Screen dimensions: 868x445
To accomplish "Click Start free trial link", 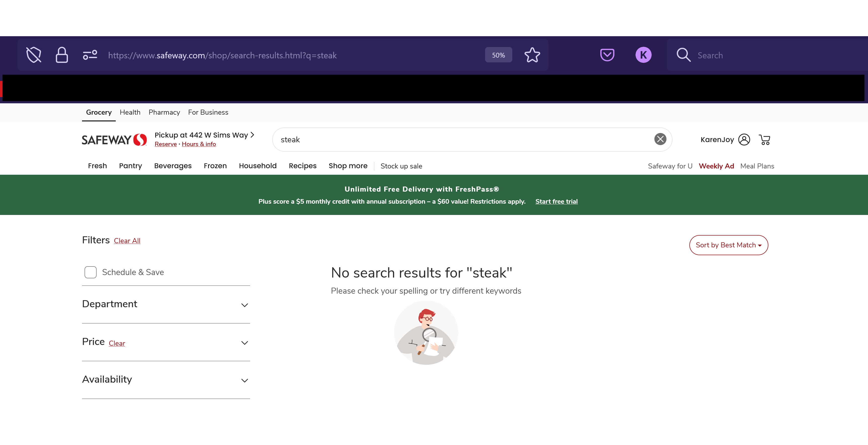I will click(556, 201).
